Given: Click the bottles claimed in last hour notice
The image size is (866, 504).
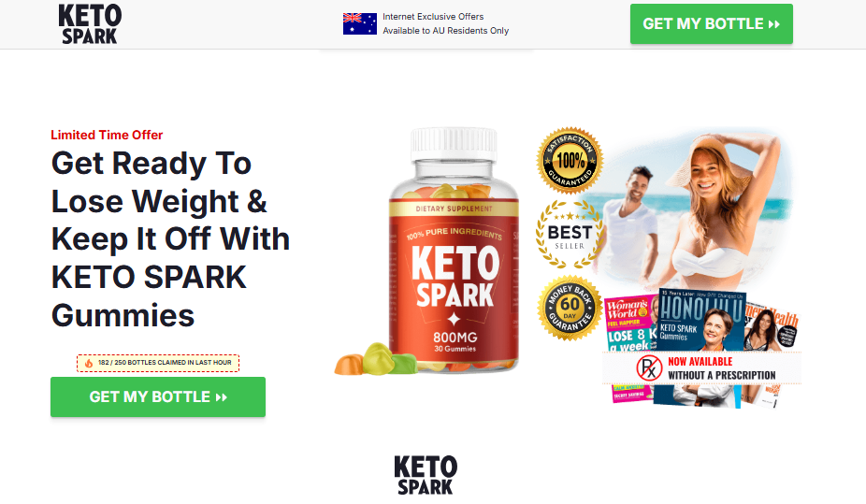Looking at the screenshot, I should pyautogui.click(x=158, y=363).
